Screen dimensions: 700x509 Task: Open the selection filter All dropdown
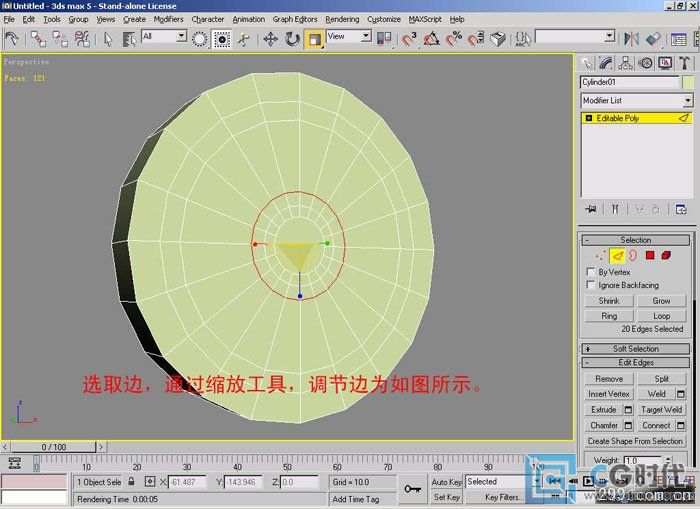(x=181, y=36)
